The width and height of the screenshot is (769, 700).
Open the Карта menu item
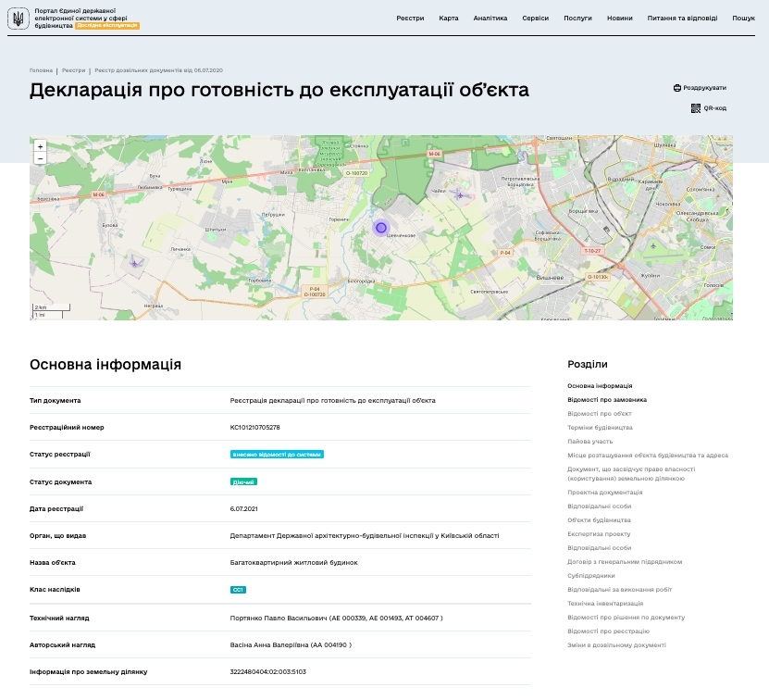pyautogui.click(x=449, y=19)
